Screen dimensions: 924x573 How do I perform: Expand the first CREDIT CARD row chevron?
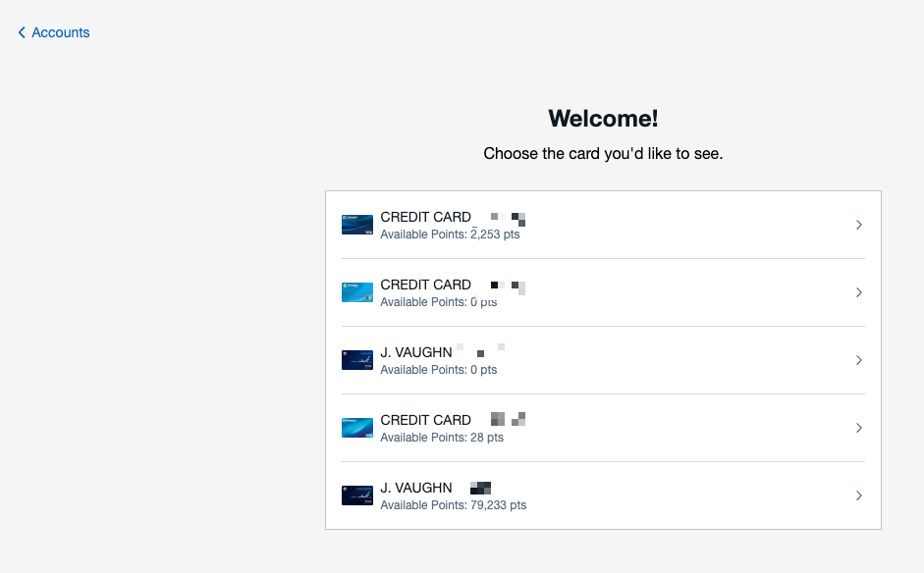coord(859,224)
